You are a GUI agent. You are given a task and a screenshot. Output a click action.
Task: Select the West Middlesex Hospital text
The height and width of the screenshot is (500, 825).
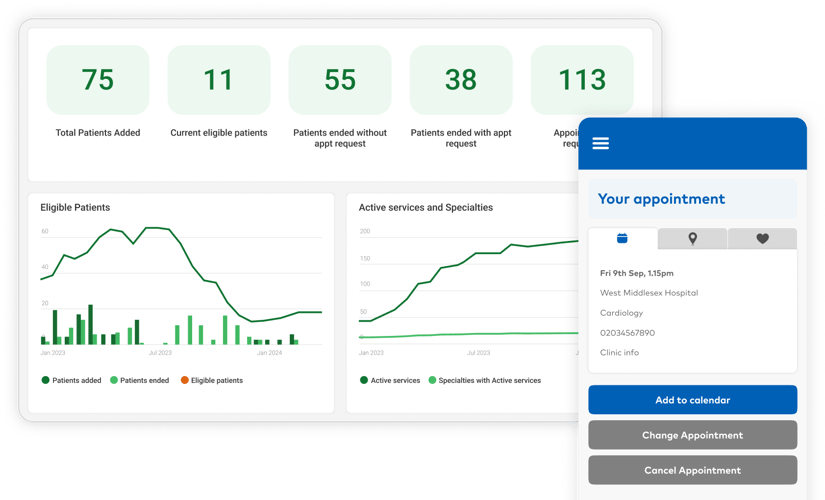[x=649, y=293]
